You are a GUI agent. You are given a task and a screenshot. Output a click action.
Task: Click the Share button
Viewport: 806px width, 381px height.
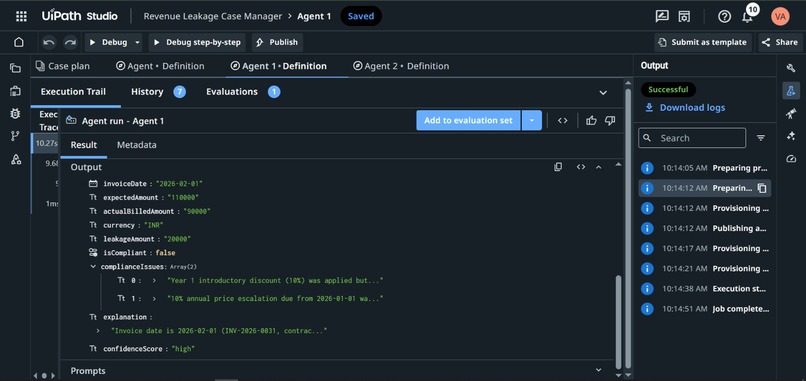pos(780,42)
